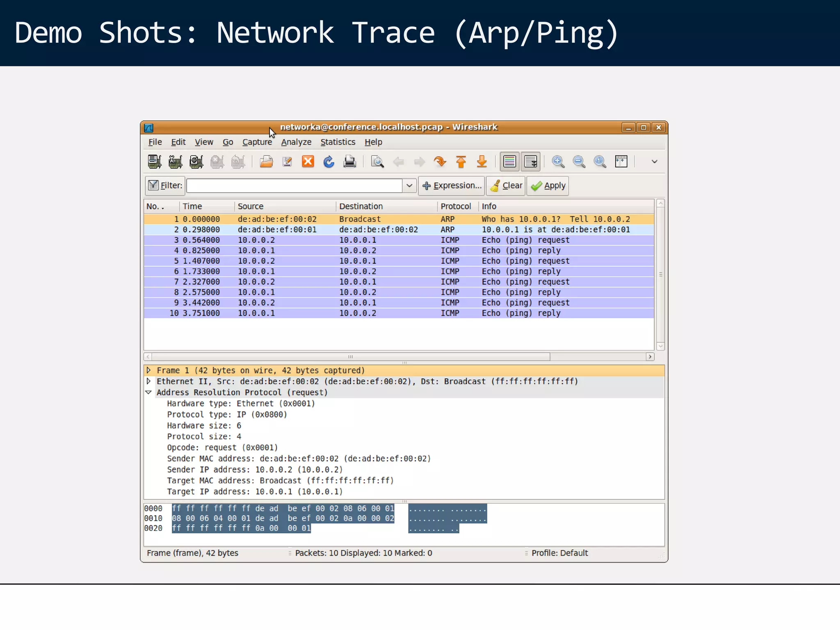The image size is (840, 630).
Task: Click the Filter label icon button
Action: tap(165, 185)
